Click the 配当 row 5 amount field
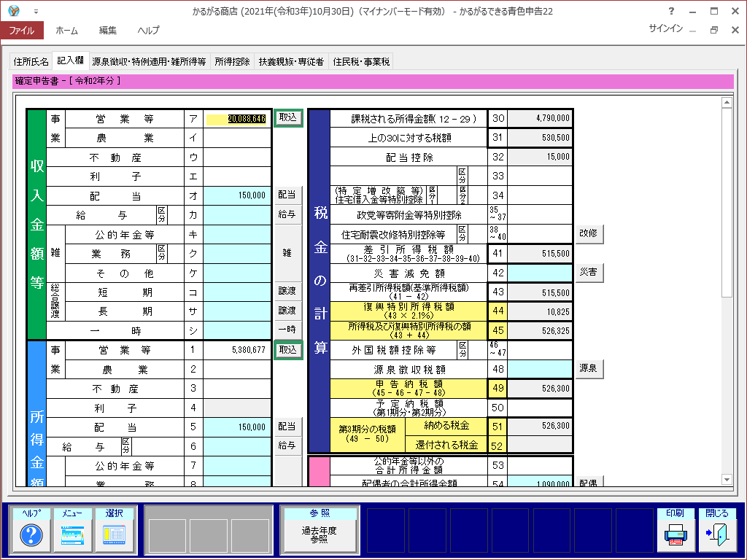Viewport: 747px width, 560px height. point(237,427)
